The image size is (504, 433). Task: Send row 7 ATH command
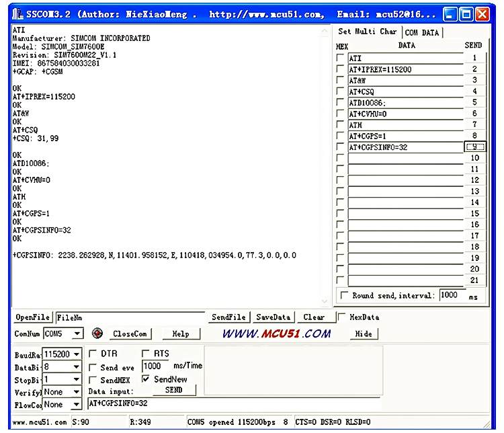coord(474,124)
